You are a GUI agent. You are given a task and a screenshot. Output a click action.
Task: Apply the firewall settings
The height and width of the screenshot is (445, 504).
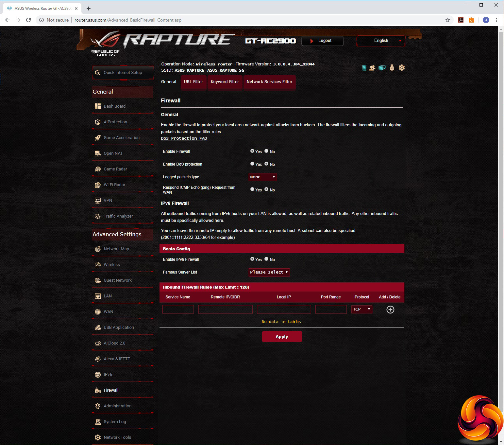click(282, 337)
